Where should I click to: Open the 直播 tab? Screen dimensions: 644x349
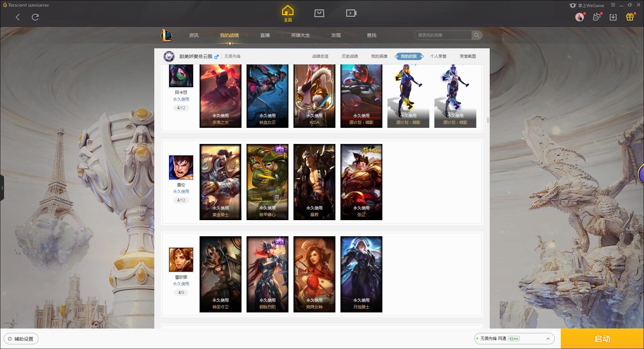coord(265,35)
